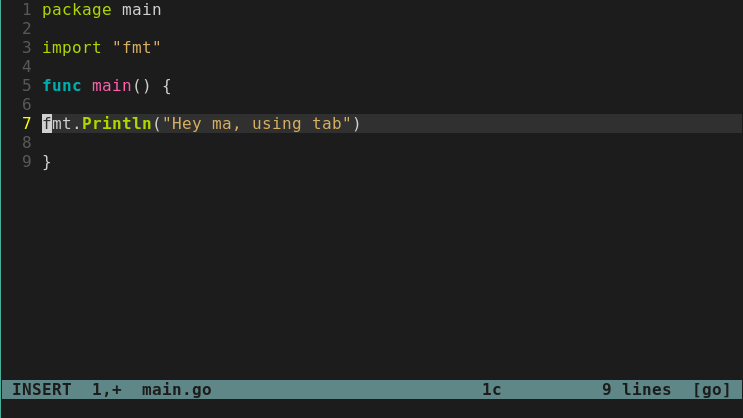Click the '1c' column indicator in status line
This screenshot has width=743, height=418.
[x=491, y=390]
